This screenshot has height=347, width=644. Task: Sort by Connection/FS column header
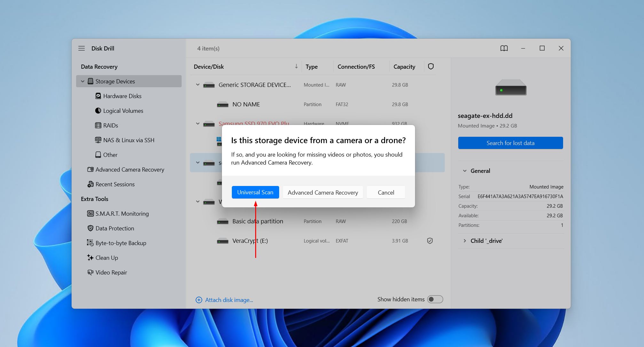pos(356,66)
